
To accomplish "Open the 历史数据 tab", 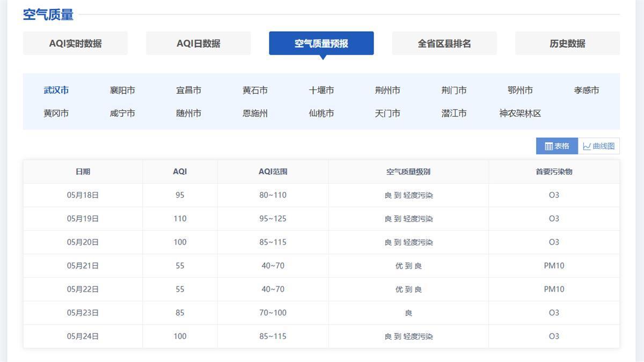I will coord(567,43).
